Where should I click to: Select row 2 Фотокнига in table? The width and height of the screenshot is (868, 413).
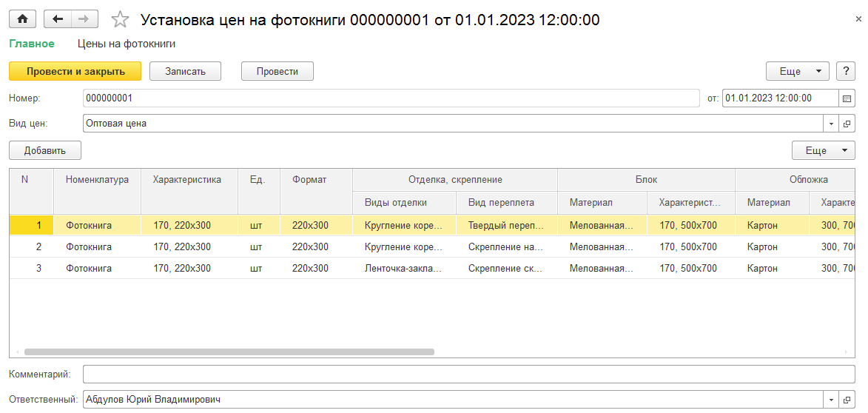pyautogui.click(x=89, y=247)
